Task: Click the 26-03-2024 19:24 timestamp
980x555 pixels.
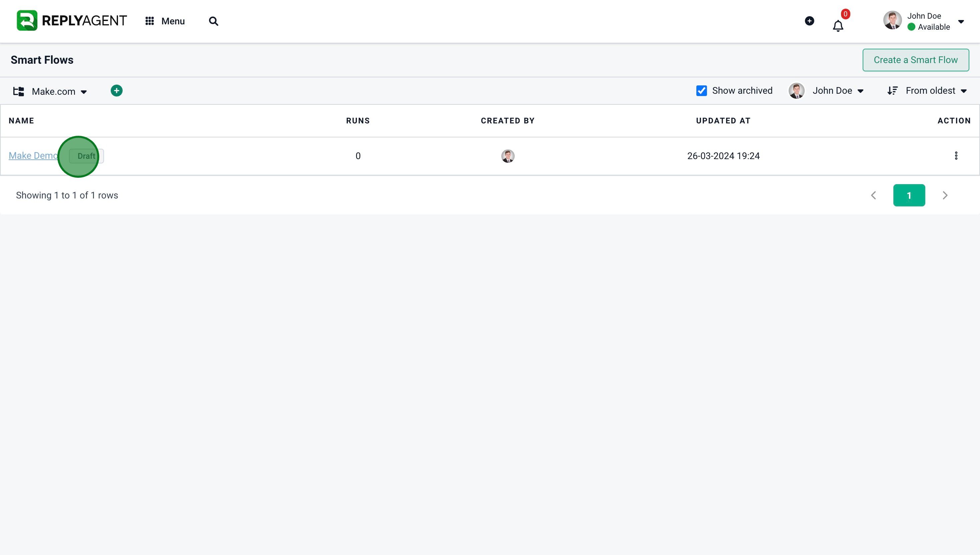Action: [x=723, y=156]
